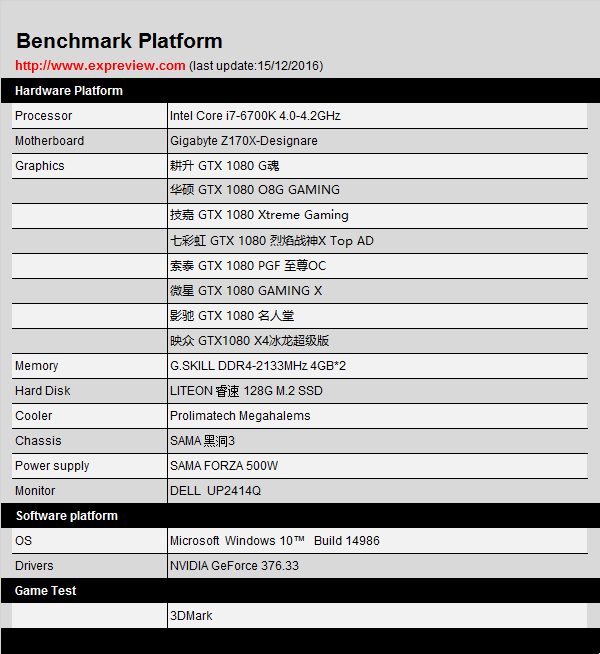
Task: Click the Chassis row label
Action: [x=38, y=441]
